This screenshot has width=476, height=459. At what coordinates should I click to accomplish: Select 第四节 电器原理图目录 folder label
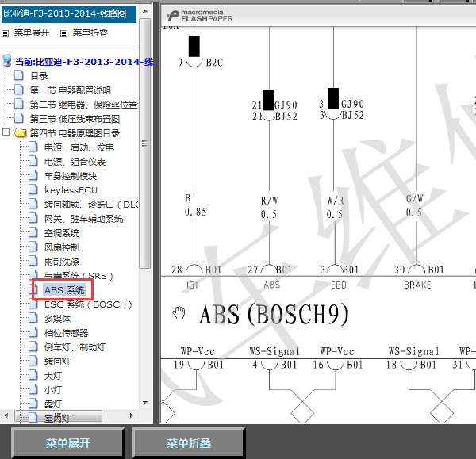75,133
